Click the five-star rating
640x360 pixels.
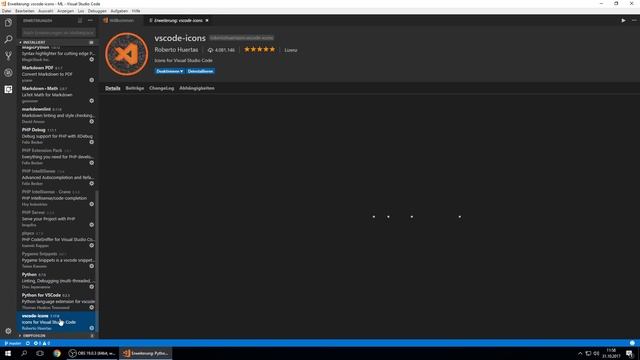point(260,50)
